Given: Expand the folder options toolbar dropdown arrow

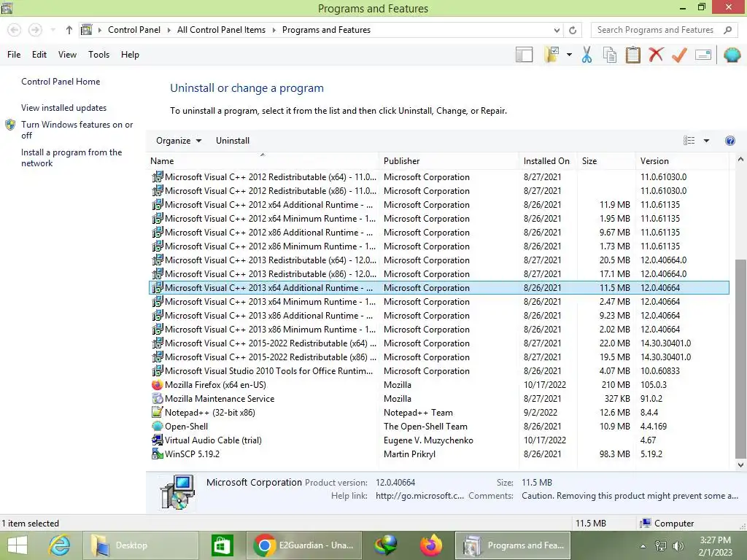Looking at the screenshot, I should pos(569,55).
